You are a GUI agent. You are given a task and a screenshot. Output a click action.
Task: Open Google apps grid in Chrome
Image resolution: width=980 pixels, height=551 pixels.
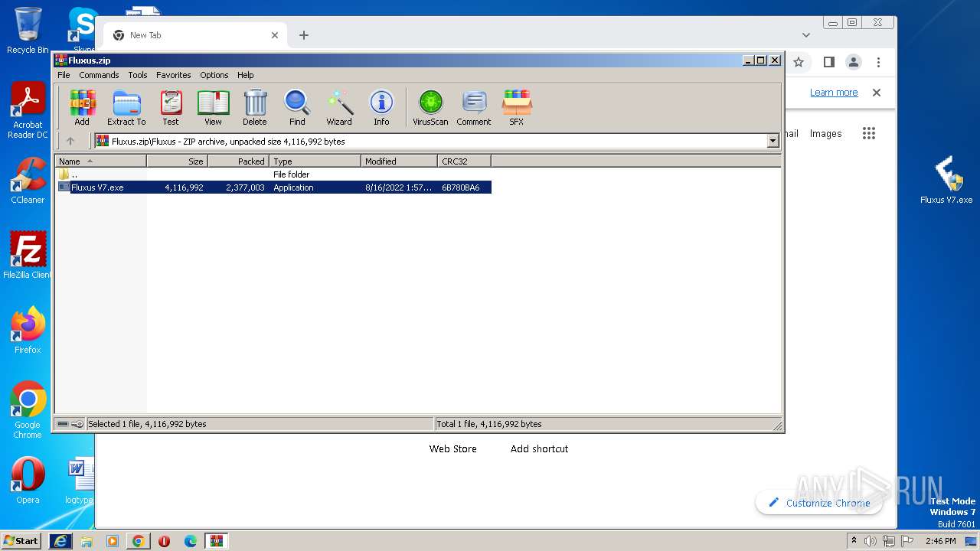(x=868, y=133)
